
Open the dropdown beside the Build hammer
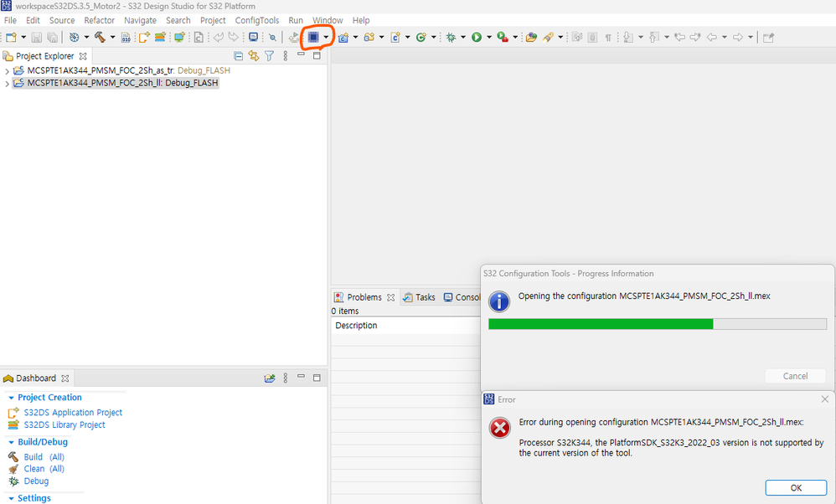112,38
